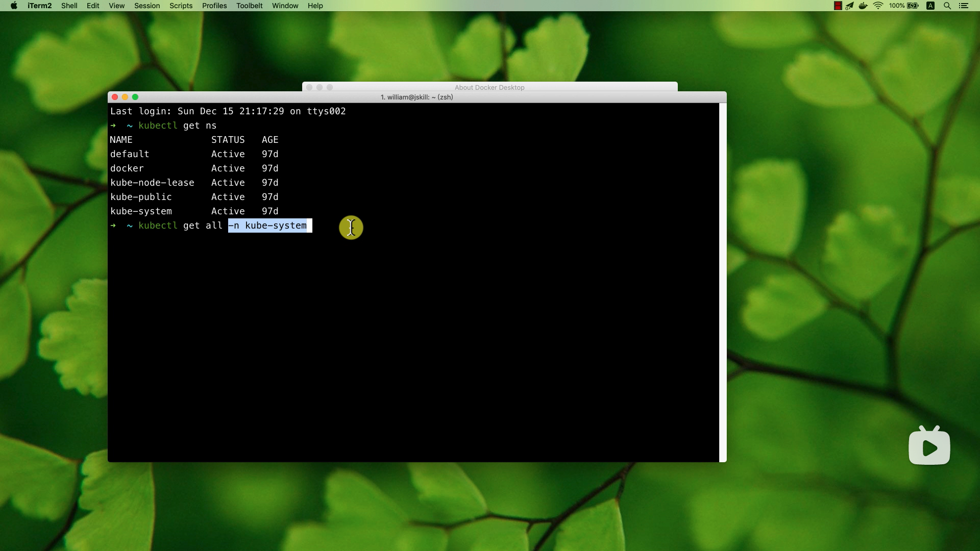The height and width of the screenshot is (551, 980).
Task: Open the Help menu
Action: 315,6
